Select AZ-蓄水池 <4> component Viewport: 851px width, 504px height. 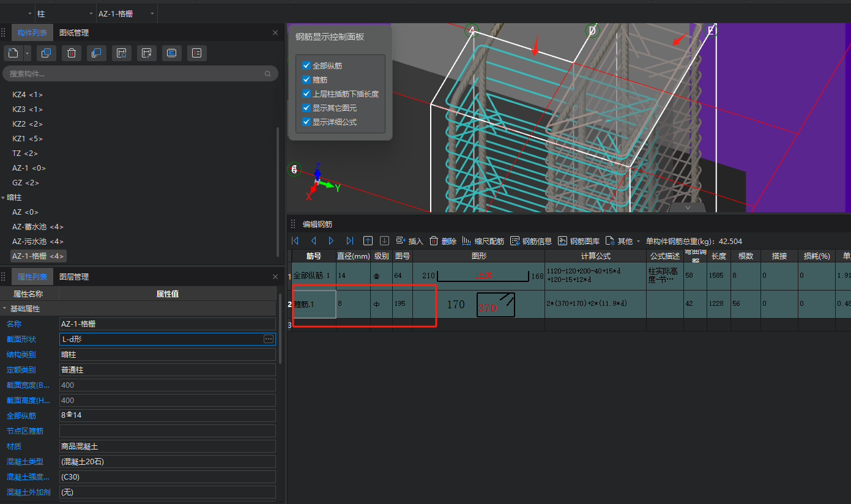(x=38, y=227)
